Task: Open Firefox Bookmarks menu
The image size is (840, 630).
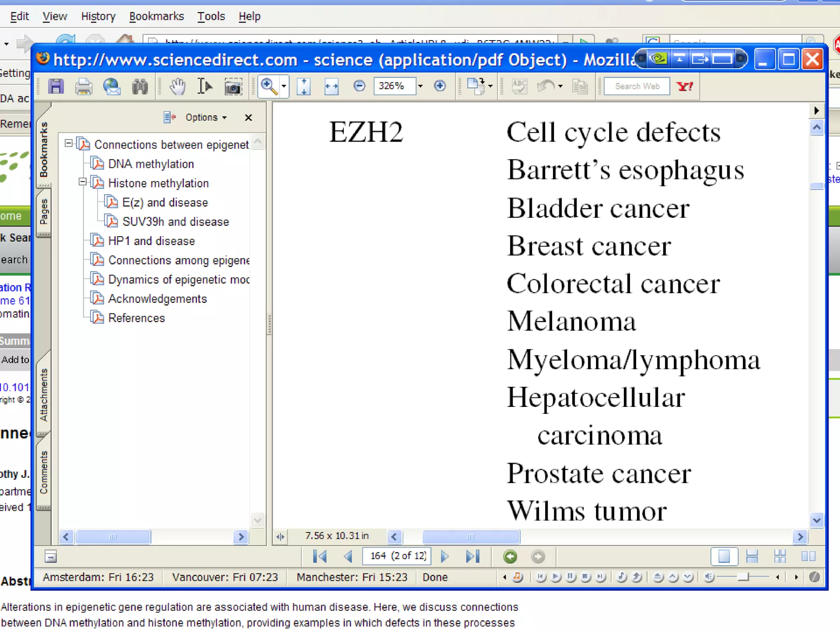Action: [156, 16]
